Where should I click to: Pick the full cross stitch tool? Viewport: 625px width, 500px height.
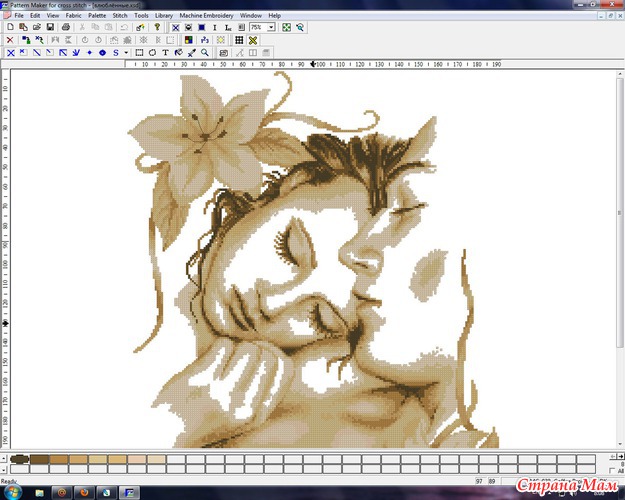pos(10,52)
